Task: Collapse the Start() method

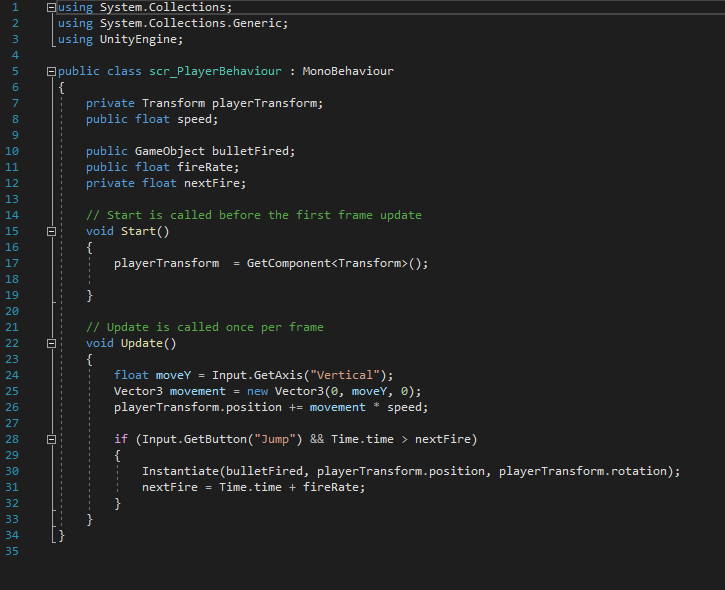Action: point(52,232)
